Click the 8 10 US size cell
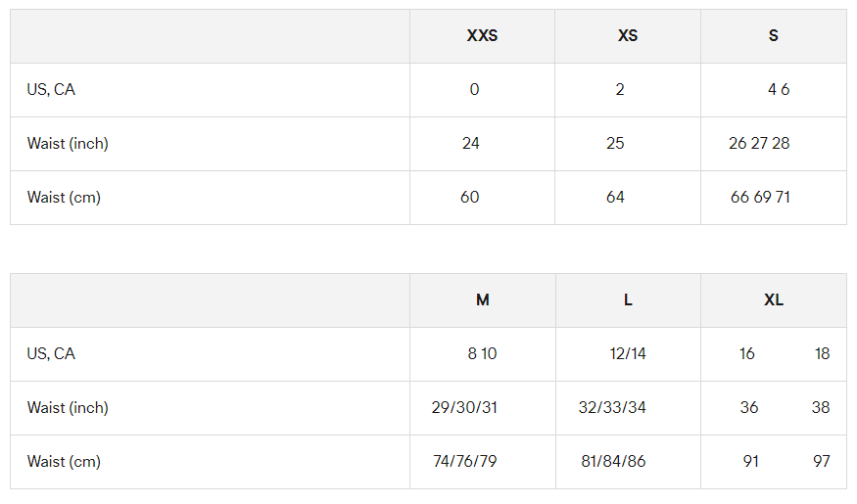857x504 pixels. coord(483,354)
